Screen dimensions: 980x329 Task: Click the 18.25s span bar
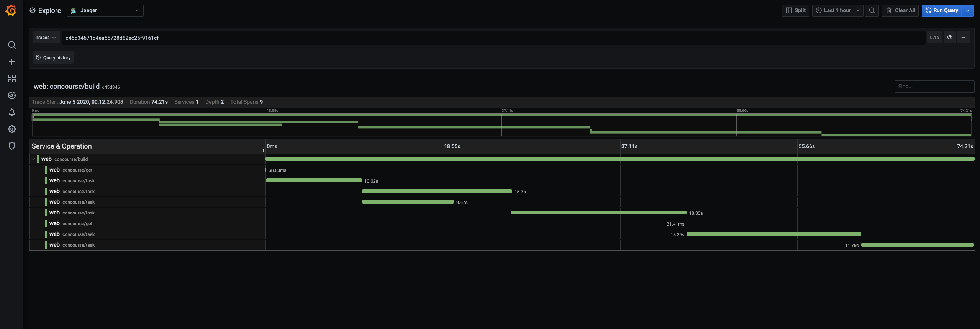click(774, 234)
